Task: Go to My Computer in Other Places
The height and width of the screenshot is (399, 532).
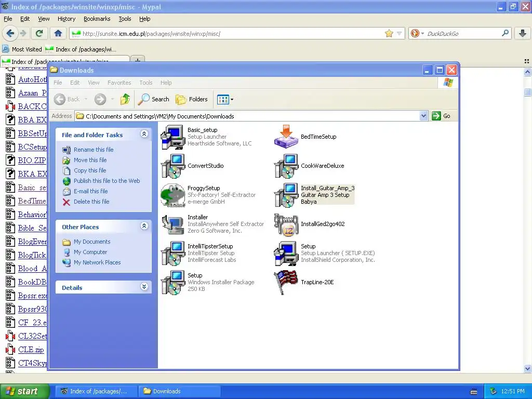Action: [90, 252]
